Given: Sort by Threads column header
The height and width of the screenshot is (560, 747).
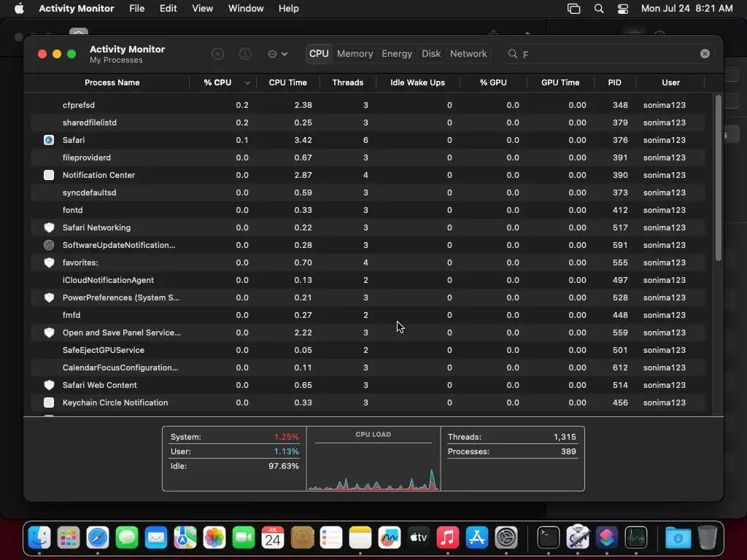Looking at the screenshot, I should 348,82.
